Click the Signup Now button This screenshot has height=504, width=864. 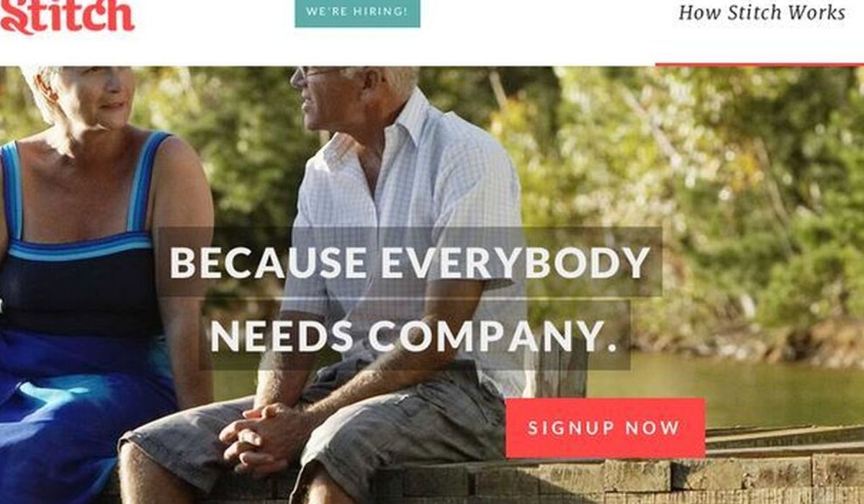coord(605,428)
